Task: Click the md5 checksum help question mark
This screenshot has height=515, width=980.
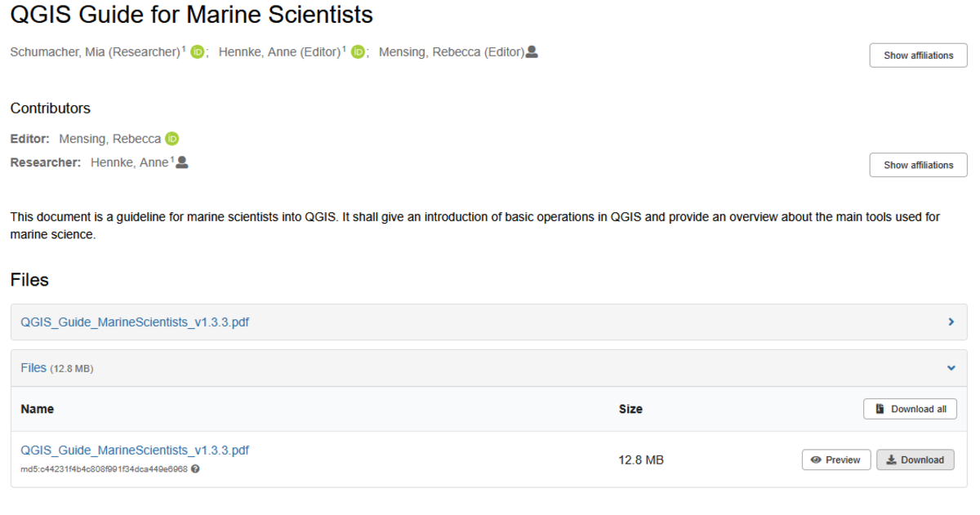Action: (195, 469)
